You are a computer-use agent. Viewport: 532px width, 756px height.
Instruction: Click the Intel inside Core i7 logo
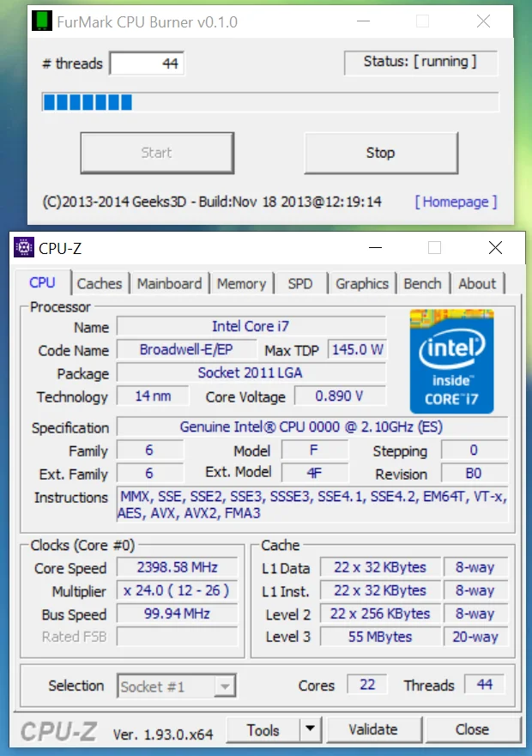tap(451, 361)
